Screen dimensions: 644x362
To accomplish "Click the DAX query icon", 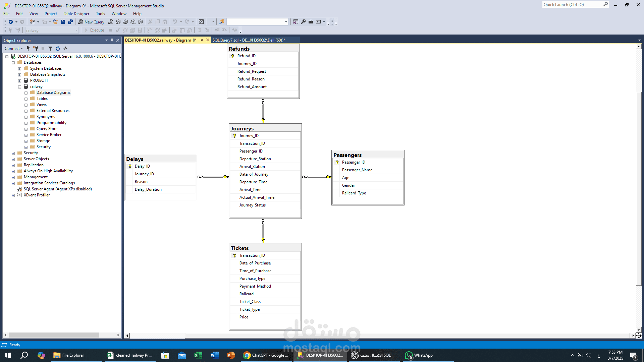I will coord(140,22).
